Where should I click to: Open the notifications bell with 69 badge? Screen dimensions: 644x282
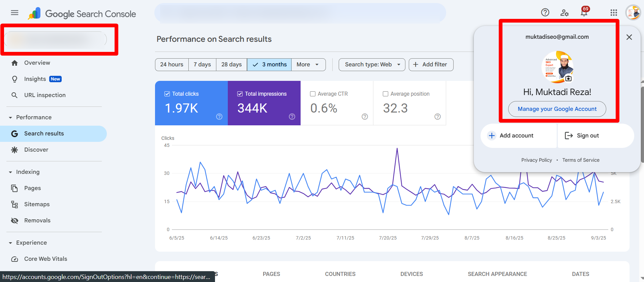(x=584, y=12)
